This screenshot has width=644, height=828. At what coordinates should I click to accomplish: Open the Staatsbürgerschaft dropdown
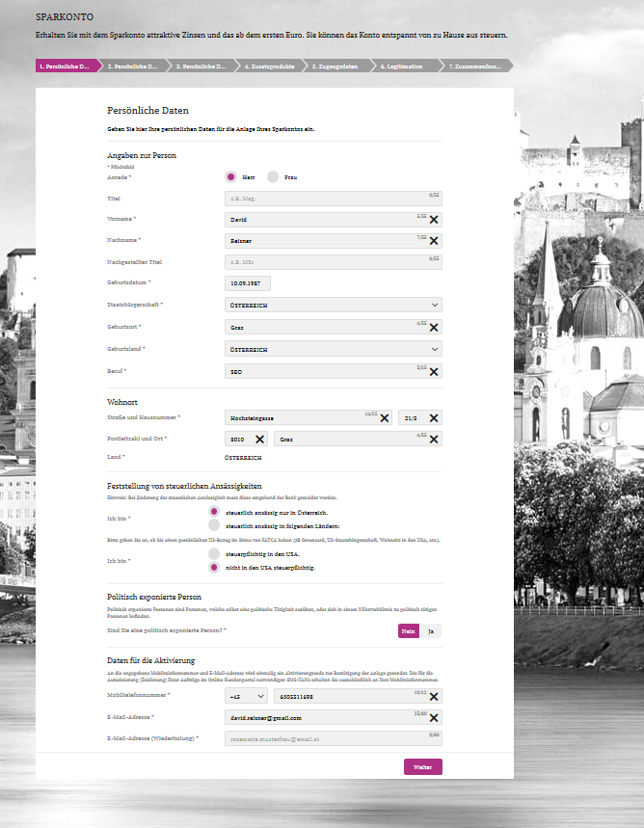333,305
